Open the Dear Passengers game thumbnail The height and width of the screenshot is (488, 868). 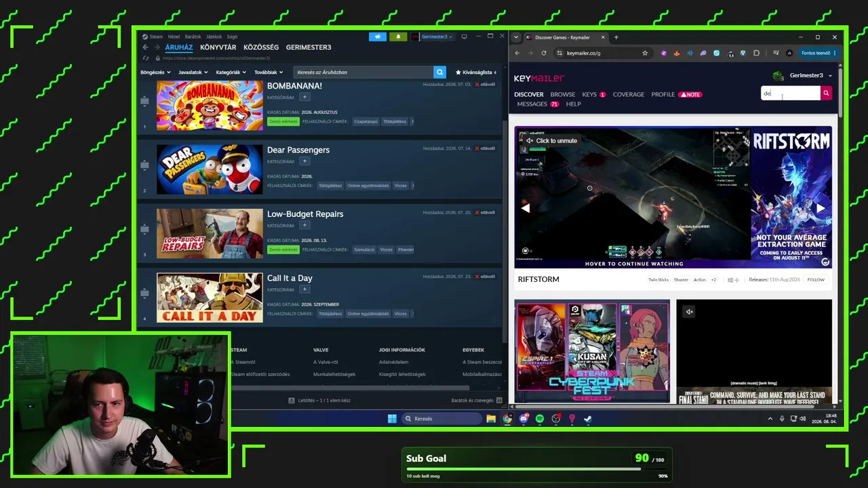(210, 169)
